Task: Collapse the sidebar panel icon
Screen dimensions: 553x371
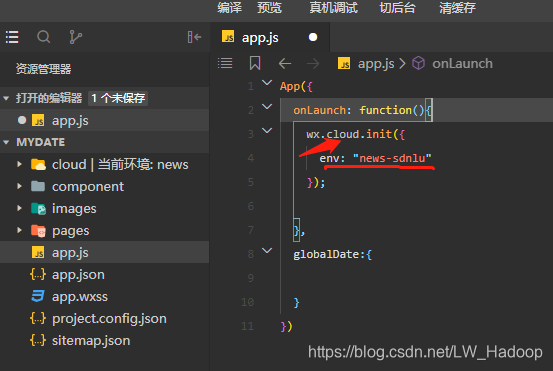Action: click(x=194, y=37)
